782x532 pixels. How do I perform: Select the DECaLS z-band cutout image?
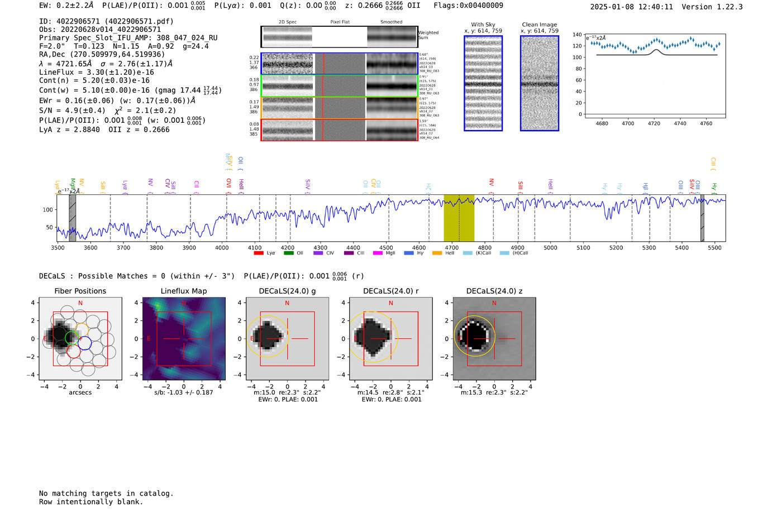(494, 339)
